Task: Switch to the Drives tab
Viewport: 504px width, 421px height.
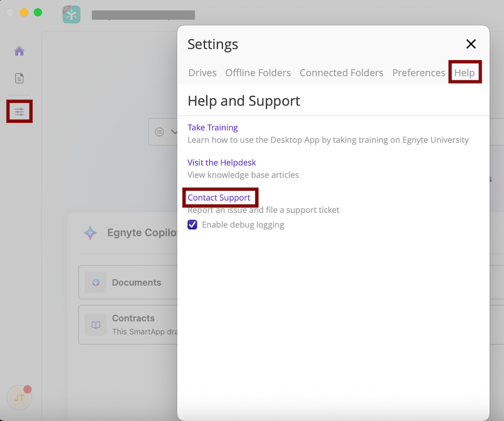Action: point(202,73)
